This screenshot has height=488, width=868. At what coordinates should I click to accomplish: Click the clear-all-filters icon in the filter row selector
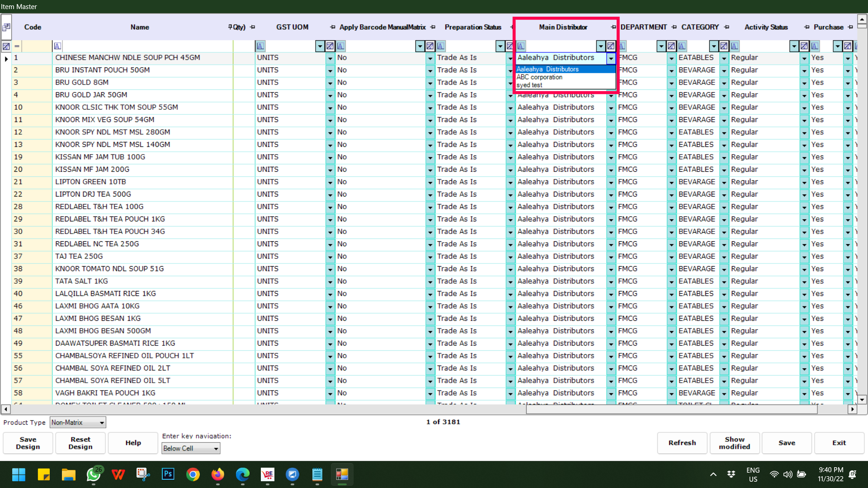click(6, 46)
